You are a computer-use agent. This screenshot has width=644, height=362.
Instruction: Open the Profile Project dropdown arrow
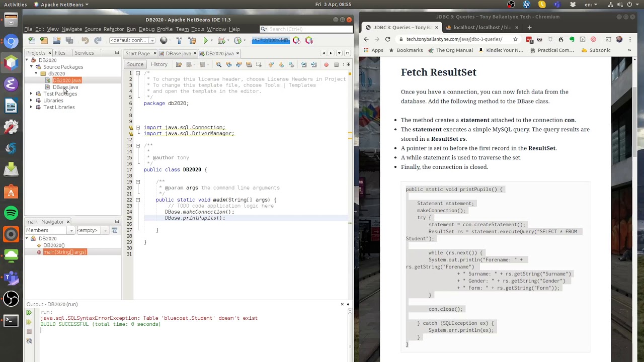tap(244, 40)
